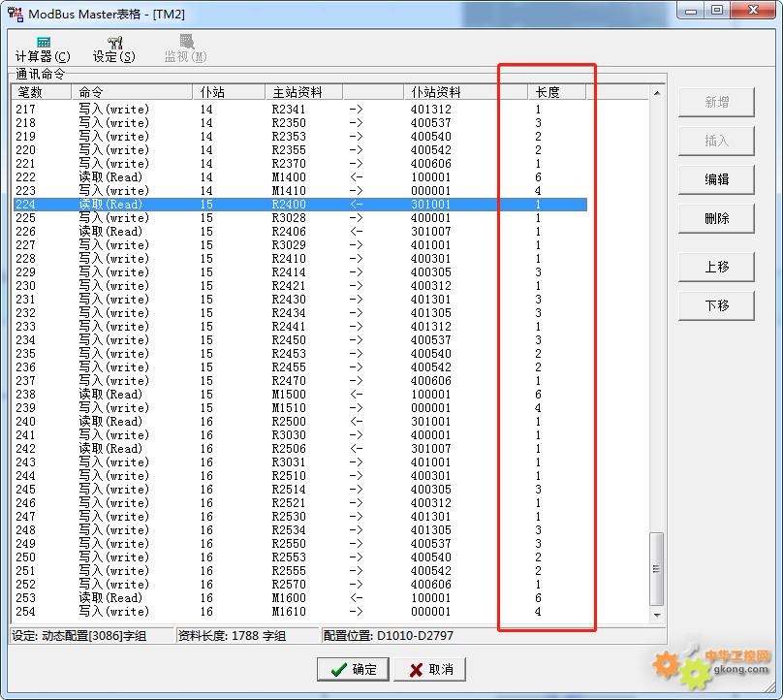Select row 243 with R3031
The height and width of the screenshot is (700, 783).
click(299, 462)
